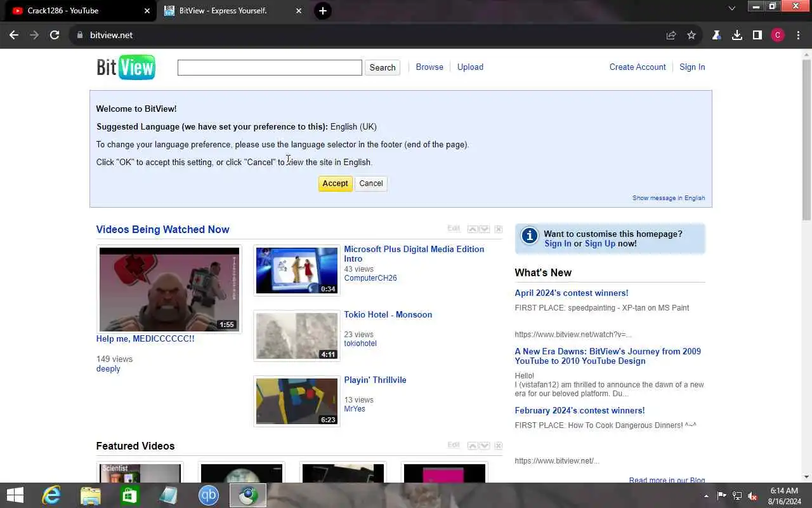This screenshot has width=812, height=508.
Task: Open the Tokio Hotel Monsoon thumbnail
Action: (x=297, y=336)
